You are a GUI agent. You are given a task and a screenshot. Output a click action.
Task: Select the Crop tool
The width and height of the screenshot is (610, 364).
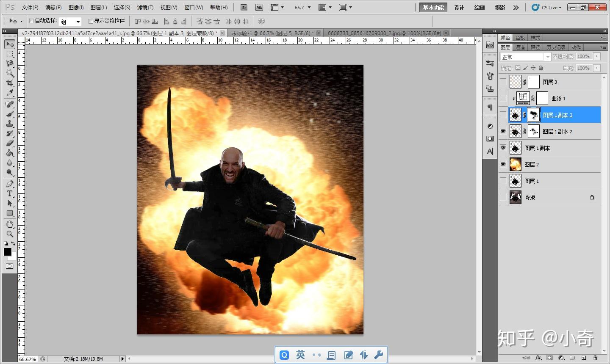[10, 83]
